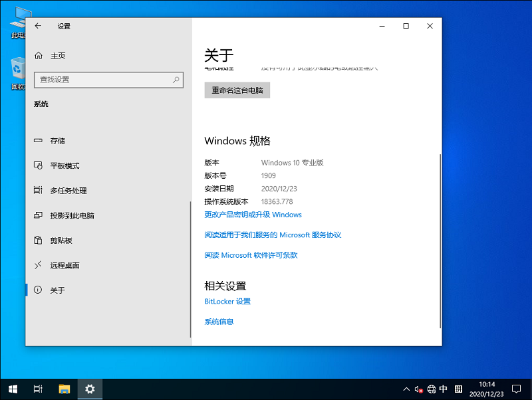The width and height of the screenshot is (532, 400).
Task: Click the right pane vertical scrollbar
Action: point(439,239)
